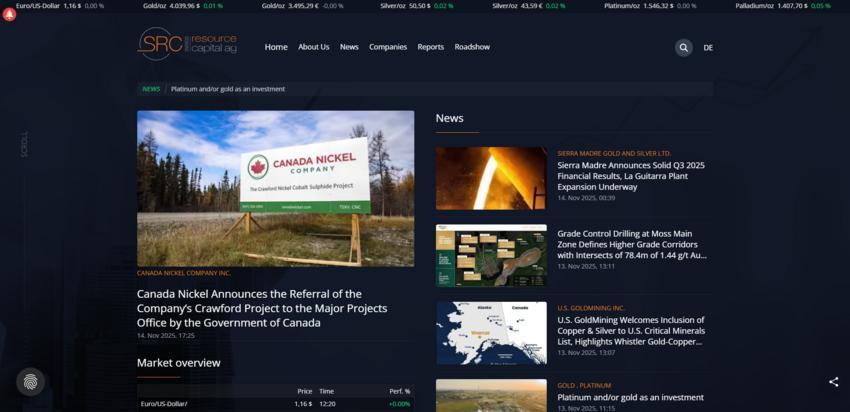Screen dimensions: 850x412
Task: Open the Canada Nickel sign photo
Action: point(275,189)
